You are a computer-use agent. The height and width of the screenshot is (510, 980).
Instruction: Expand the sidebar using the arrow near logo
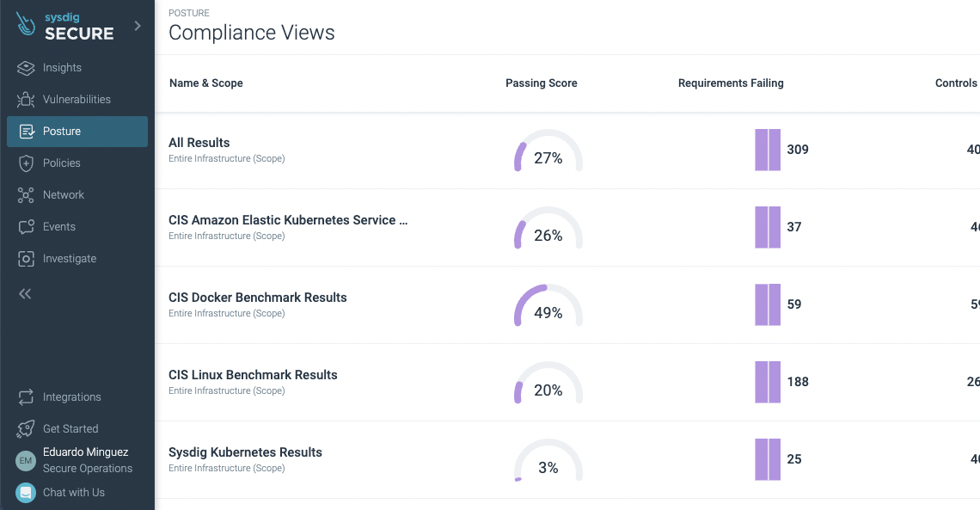click(x=136, y=25)
